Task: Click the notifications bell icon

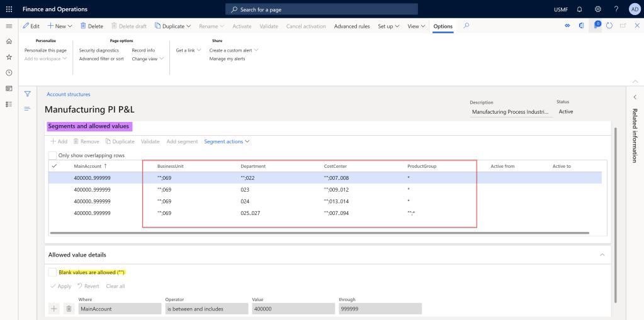Action: point(579,9)
